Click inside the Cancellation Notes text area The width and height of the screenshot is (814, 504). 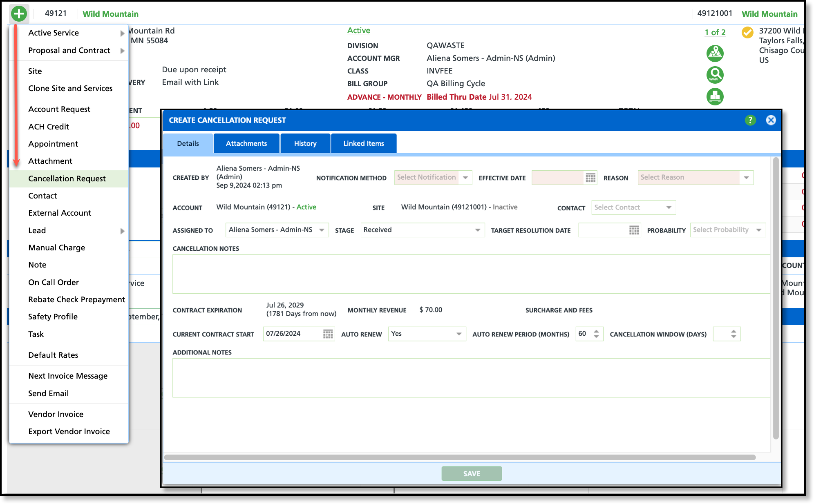click(x=470, y=274)
